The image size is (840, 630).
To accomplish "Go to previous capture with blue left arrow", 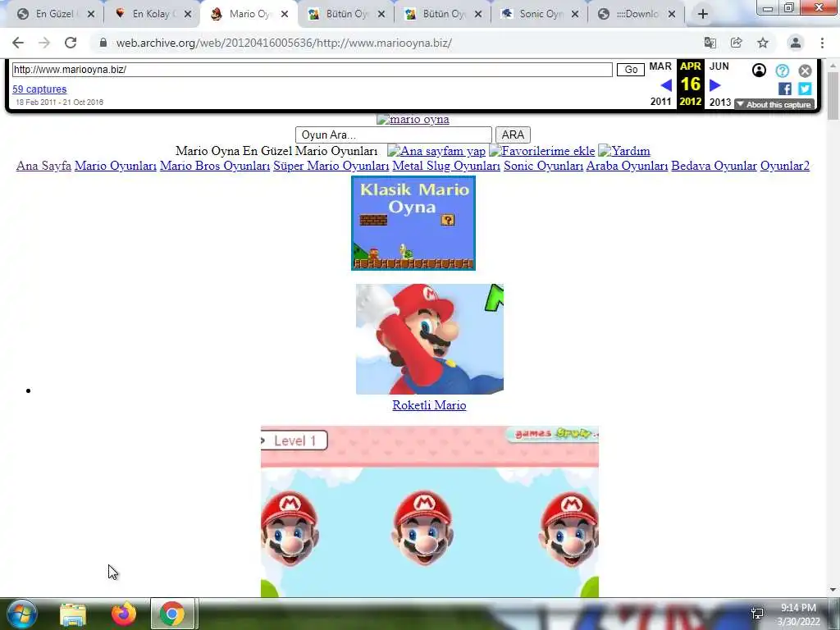I will pos(666,85).
